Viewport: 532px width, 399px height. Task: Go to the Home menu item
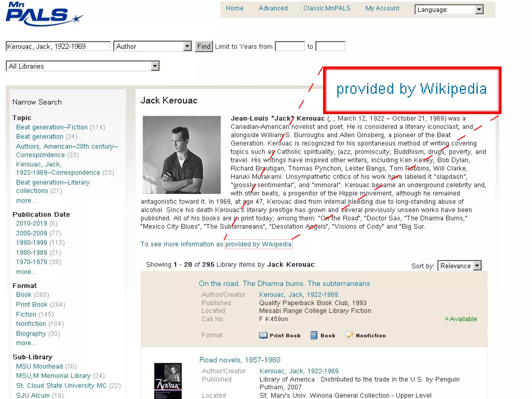(x=234, y=8)
